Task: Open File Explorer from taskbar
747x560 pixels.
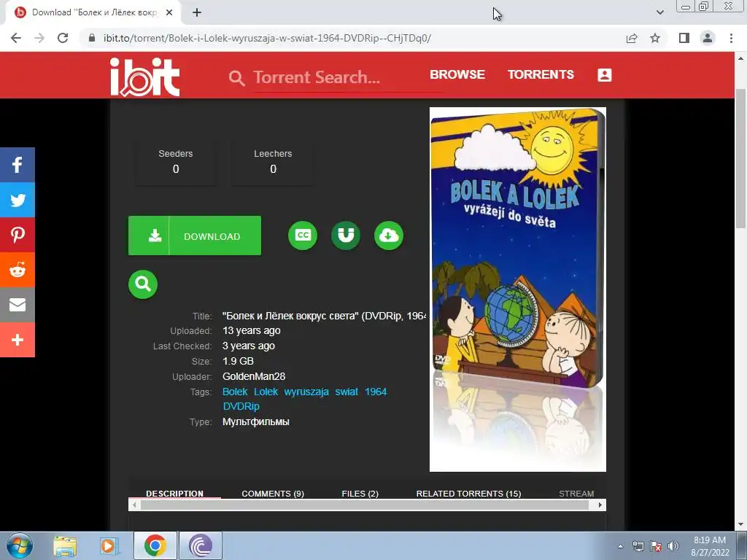Action: [x=65, y=545]
